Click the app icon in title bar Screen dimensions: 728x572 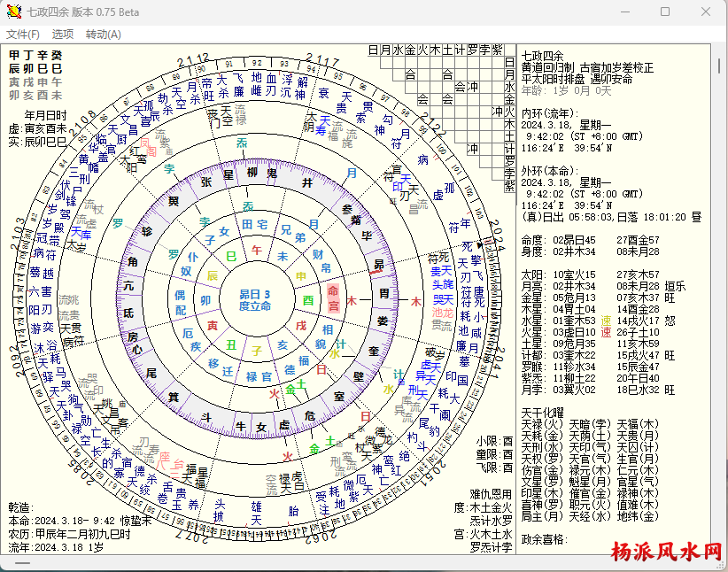tap(13, 12)
